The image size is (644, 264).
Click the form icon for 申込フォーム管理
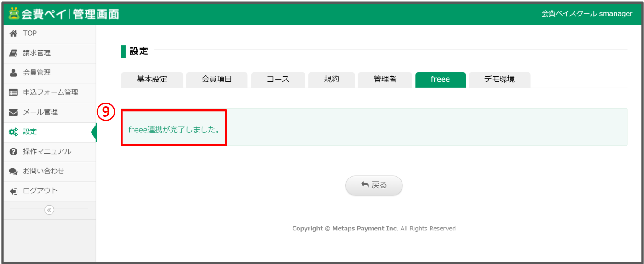click(x=13, y=92)
